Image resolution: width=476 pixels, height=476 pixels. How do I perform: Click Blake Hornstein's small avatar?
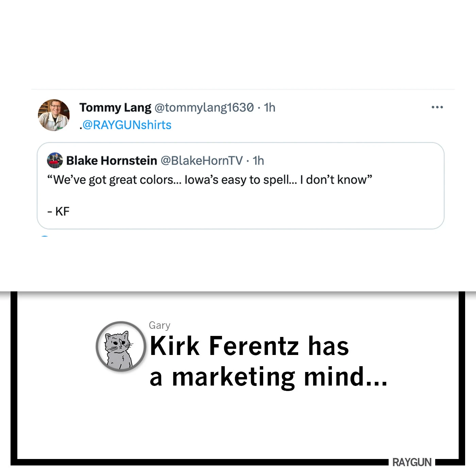tap(55, 160)
